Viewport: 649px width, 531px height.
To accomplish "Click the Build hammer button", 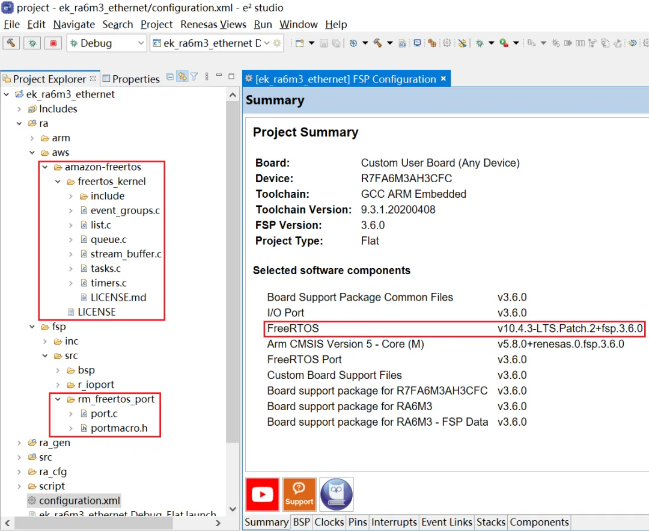I will pyautogui.click(x=11, y=43).
